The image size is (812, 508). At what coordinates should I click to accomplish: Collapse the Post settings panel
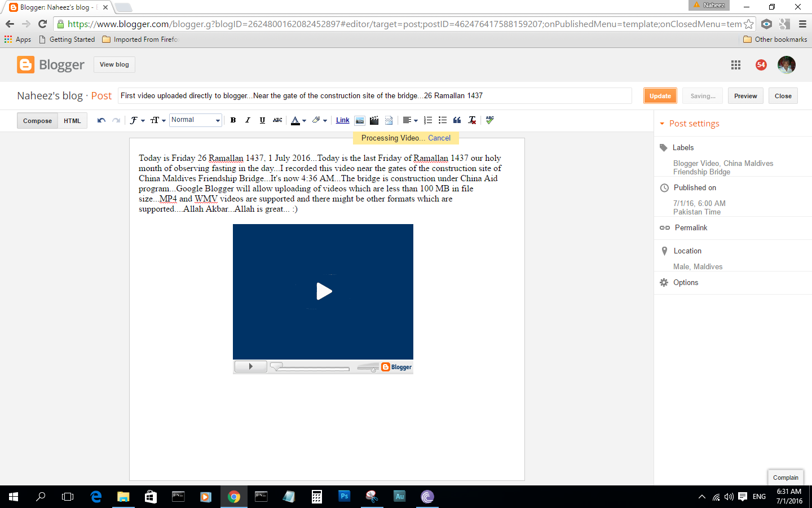[663, 123]
